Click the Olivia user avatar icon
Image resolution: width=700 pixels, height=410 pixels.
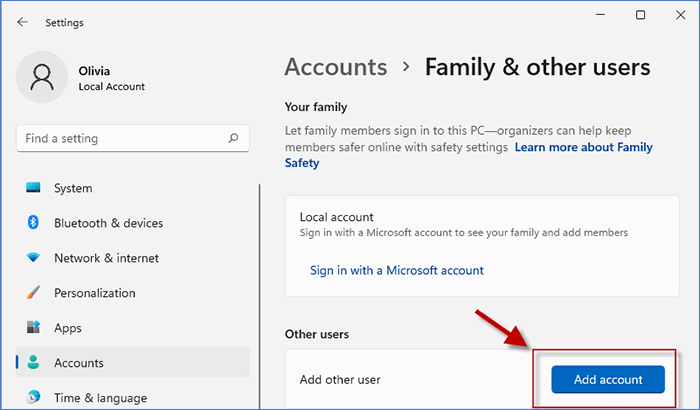[x=44, y=78]
